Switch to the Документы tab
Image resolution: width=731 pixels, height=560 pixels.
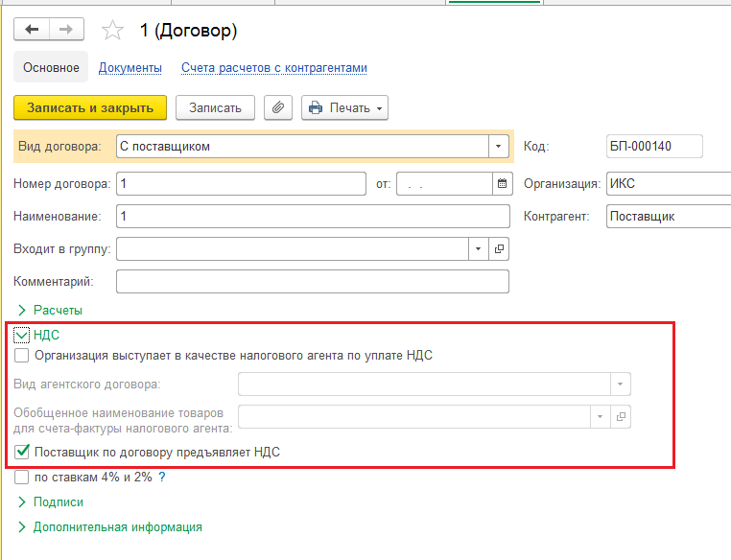(130, 67)
